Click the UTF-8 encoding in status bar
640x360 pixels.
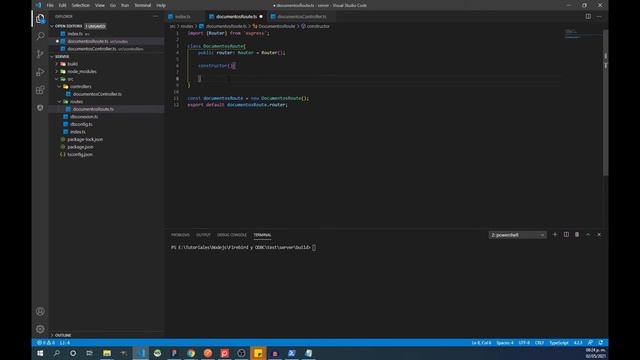pos(524,343)
